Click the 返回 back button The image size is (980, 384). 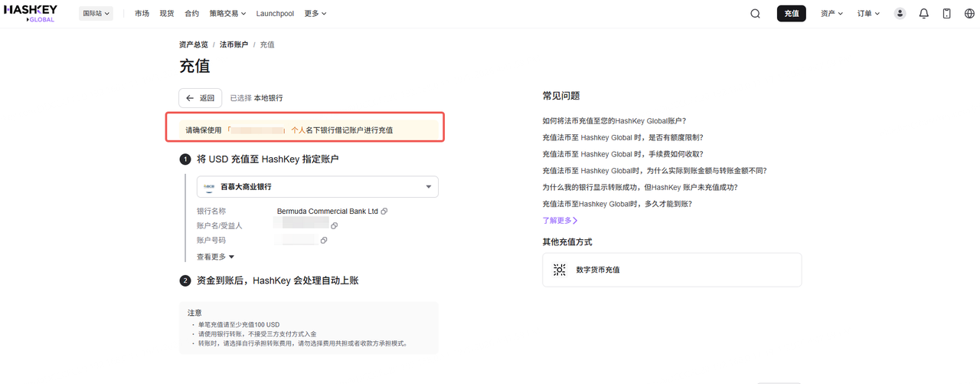click(x=201, y=98)
